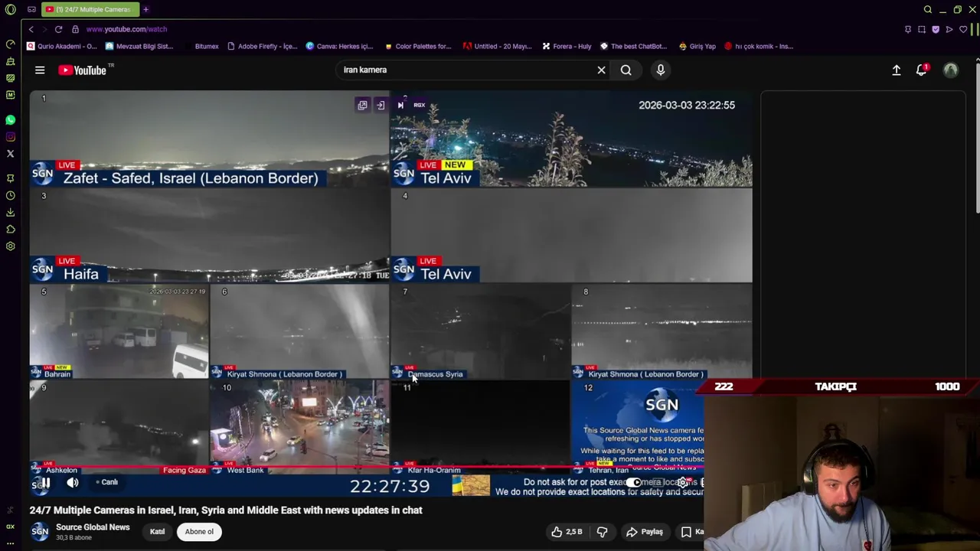
Task: Join the channel with Katıl
Action: tap(157, 532)
